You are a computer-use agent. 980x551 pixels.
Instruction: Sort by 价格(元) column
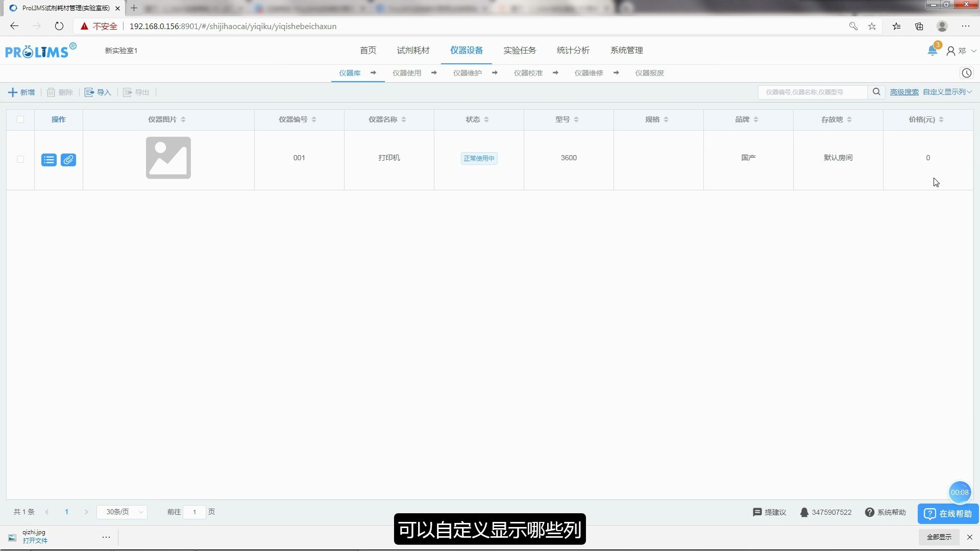[941, 119]
